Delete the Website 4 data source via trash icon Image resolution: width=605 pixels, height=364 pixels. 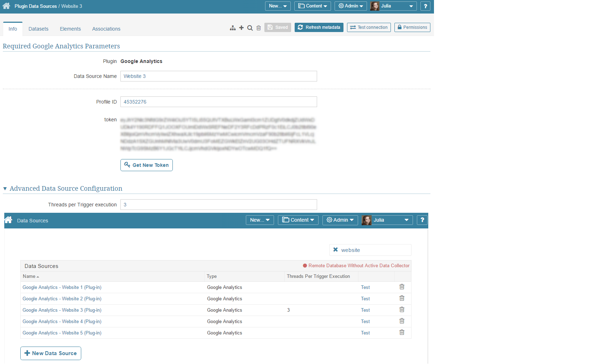click(402, 321)
